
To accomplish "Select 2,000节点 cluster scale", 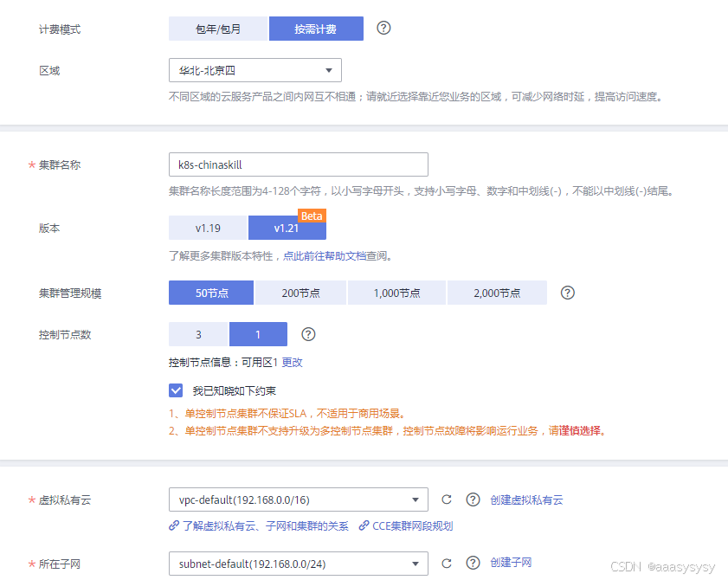I will point(497,293).
